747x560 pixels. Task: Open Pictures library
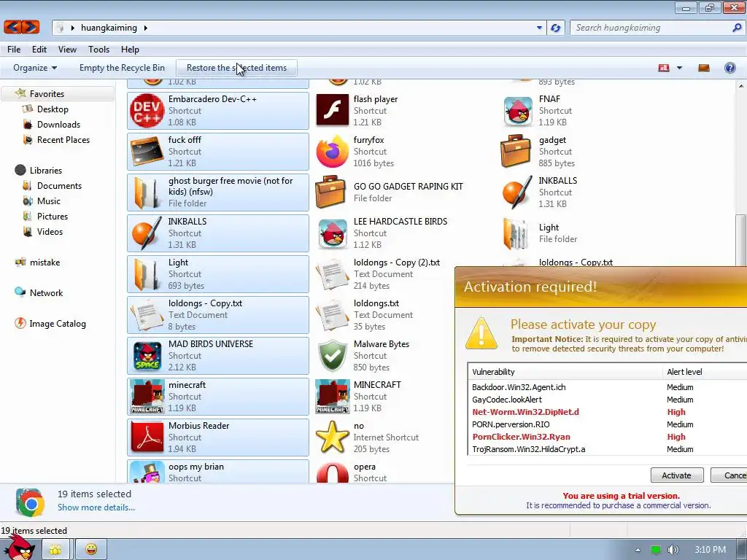[x=53, y=216]
